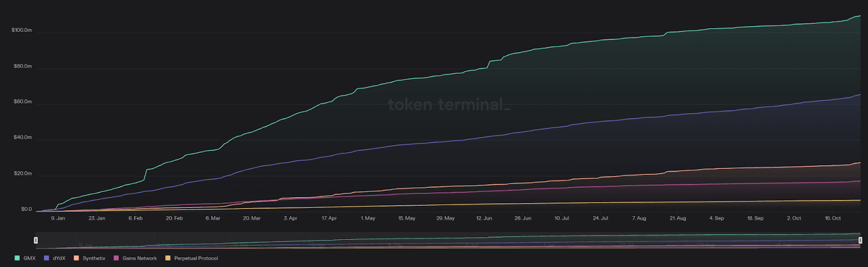Click the 12. Jun x-axis label
Viewport: 868px width, 267px height.
pos(484,218)
